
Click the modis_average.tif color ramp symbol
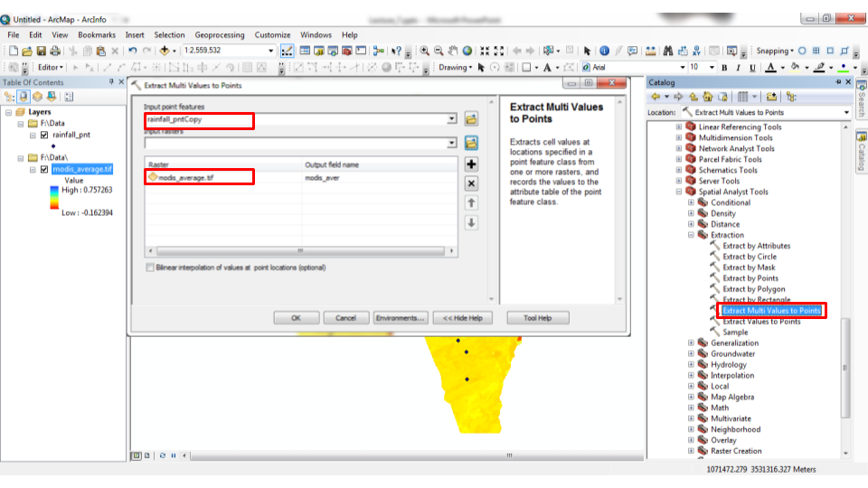pyautogui.click(x=54, y=198)
